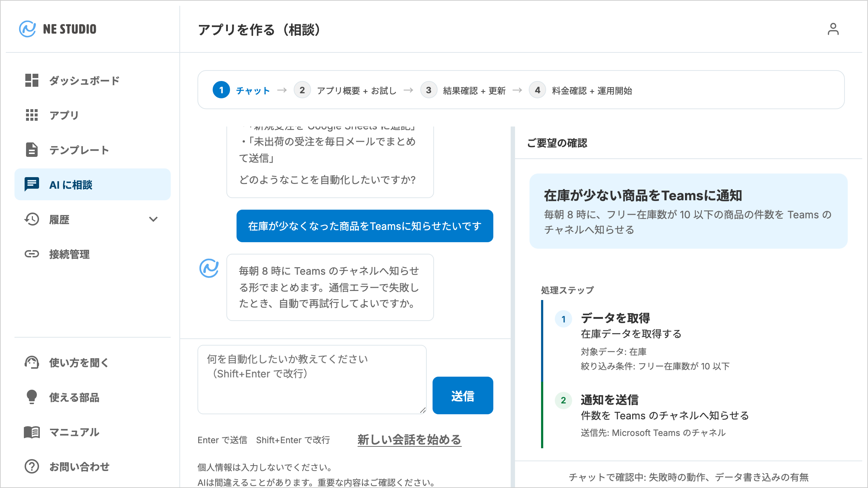The image size is (868, 488).
Task: Open お問い合わせ in the sidebar
Action: click(x=93, y=466)
